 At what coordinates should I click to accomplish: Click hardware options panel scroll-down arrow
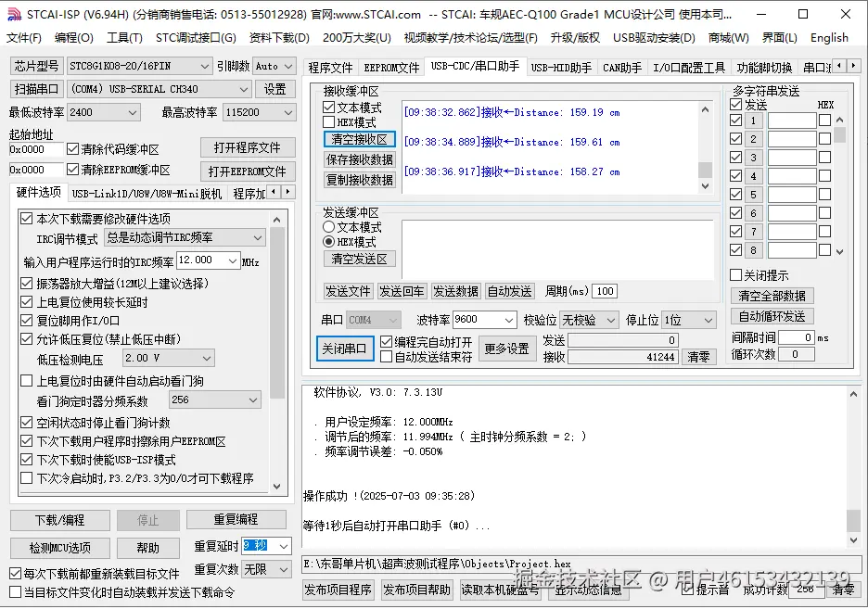pyautogui.click(x=276, y=487)
